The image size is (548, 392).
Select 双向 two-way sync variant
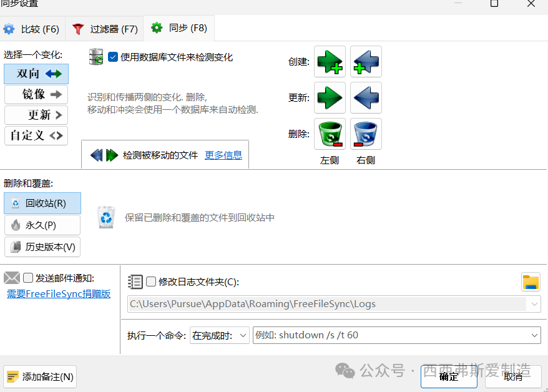pos(36,74)
